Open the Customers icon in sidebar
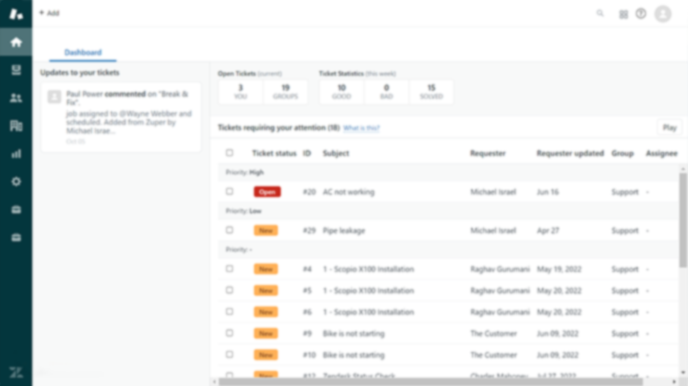Screen dimensions: 688x386 (16, 98)
